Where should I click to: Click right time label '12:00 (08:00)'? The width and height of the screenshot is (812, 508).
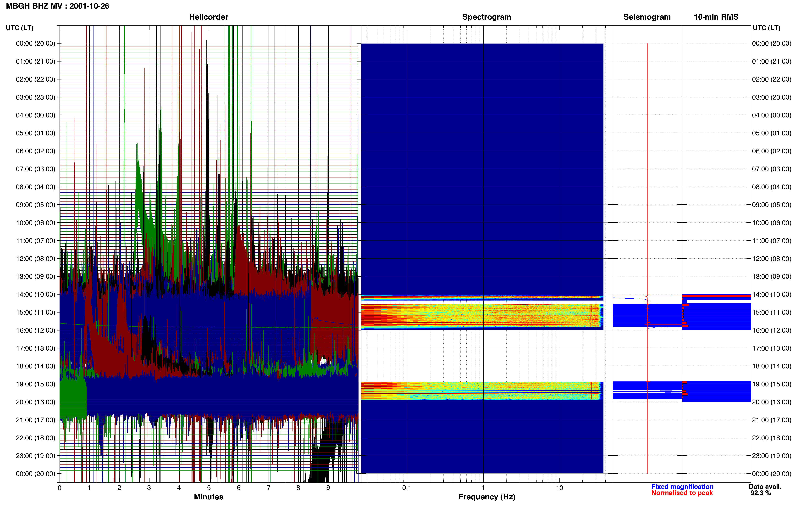click(x=772, y=259)
